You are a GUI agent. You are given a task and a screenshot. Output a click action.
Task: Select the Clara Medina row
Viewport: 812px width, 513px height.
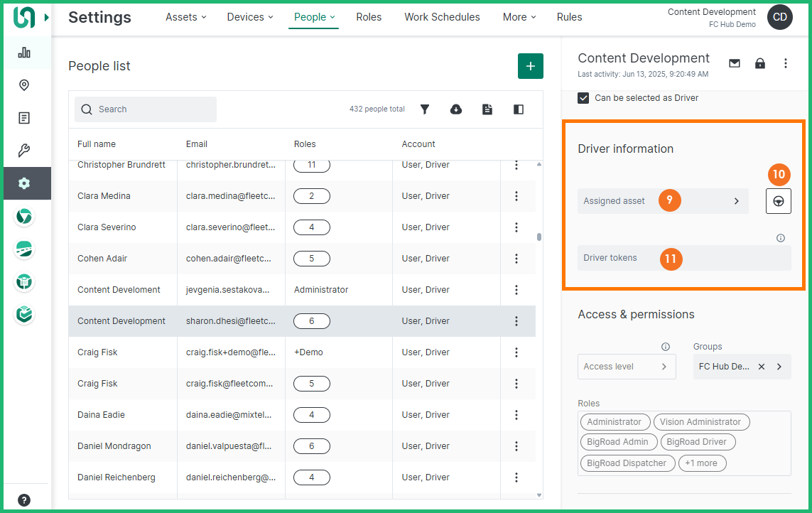tap(104, 196)
